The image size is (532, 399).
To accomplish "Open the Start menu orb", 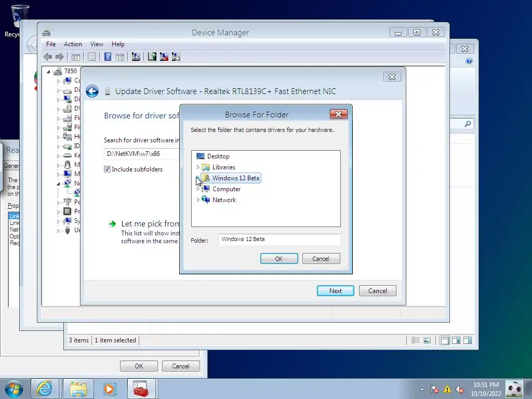I will [14, 389].
